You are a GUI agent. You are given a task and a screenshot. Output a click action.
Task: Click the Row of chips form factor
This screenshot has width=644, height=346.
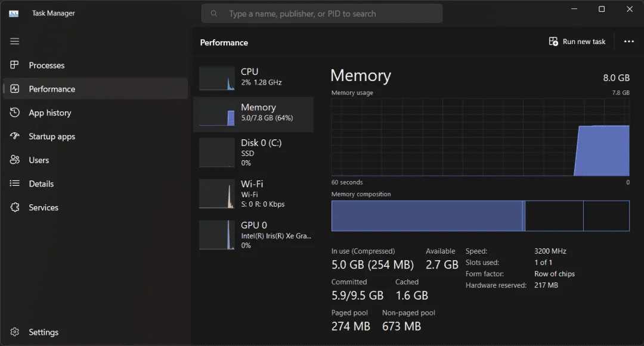555,274
